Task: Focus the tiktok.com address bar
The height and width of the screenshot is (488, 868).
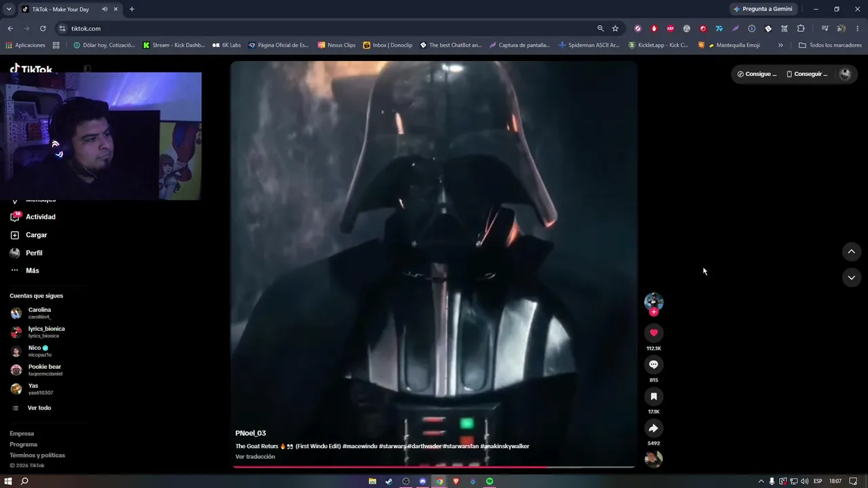Action: click(x=325, y=28)
